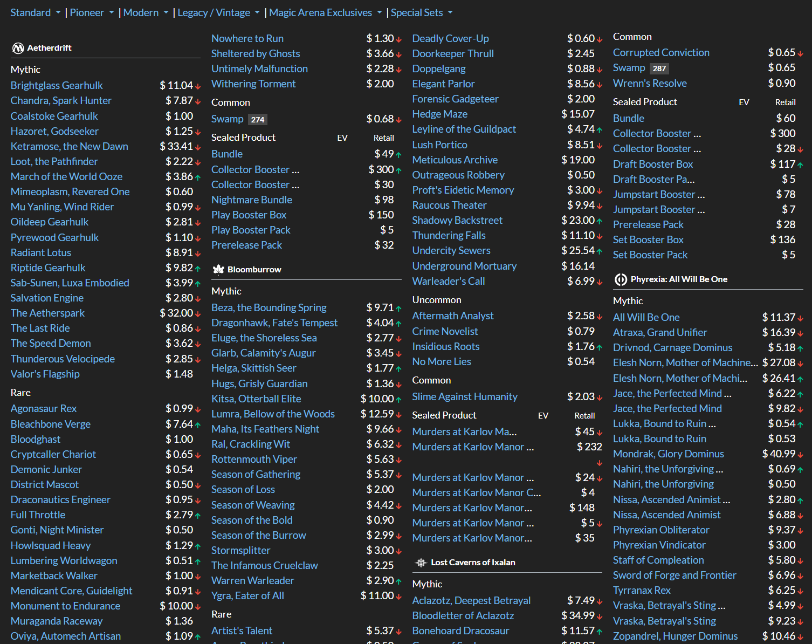812x644 pixels.
Task: Expand the Legacy / Vintage dropdown
Action: [x=219, y=12]
